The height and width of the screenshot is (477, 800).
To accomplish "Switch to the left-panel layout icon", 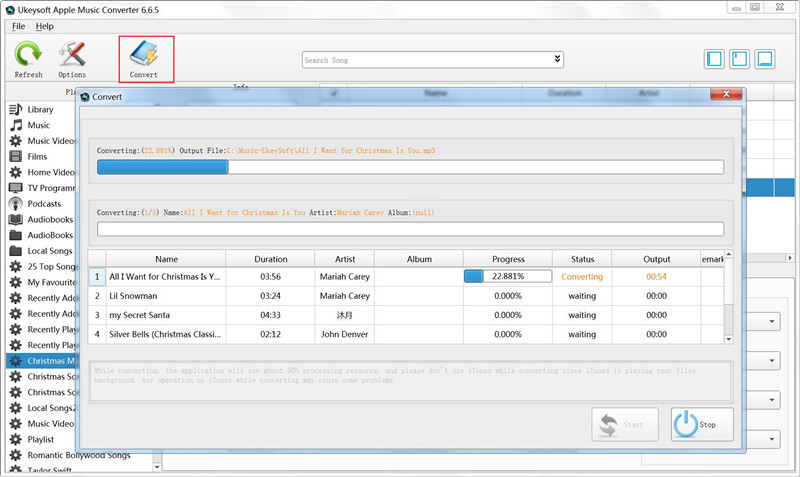I will coord(714,59).
